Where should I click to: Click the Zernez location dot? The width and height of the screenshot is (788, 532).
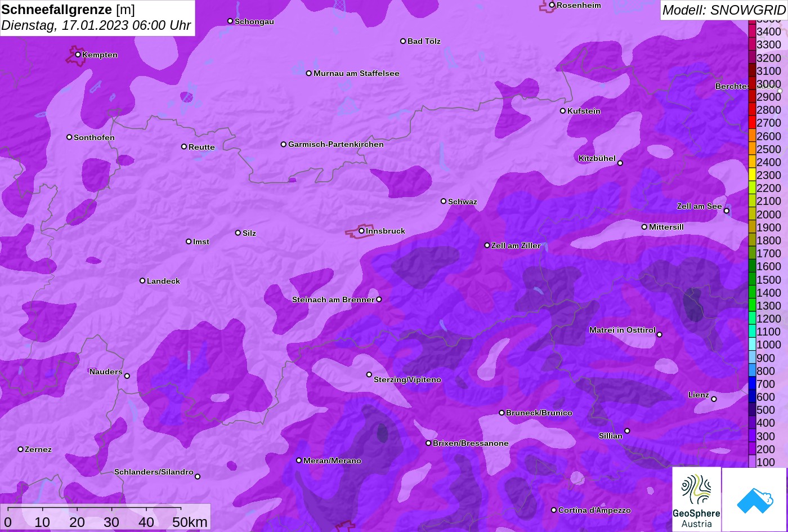(x=20, y=449)
